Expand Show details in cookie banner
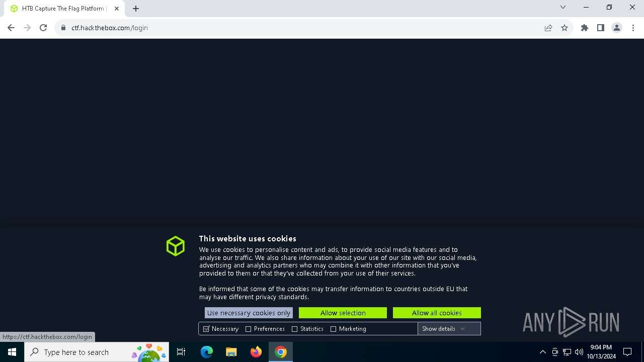644x362 pixels. click(449, 329)
